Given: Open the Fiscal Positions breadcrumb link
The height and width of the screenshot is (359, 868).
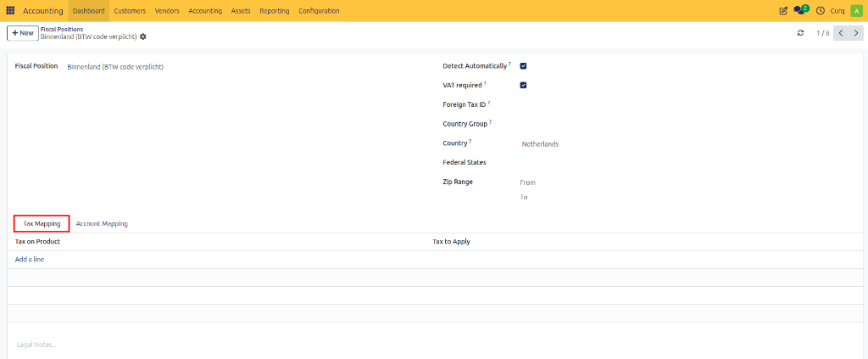Looking at the screenshot, I should pyautogui.click(x=62, y=29).
